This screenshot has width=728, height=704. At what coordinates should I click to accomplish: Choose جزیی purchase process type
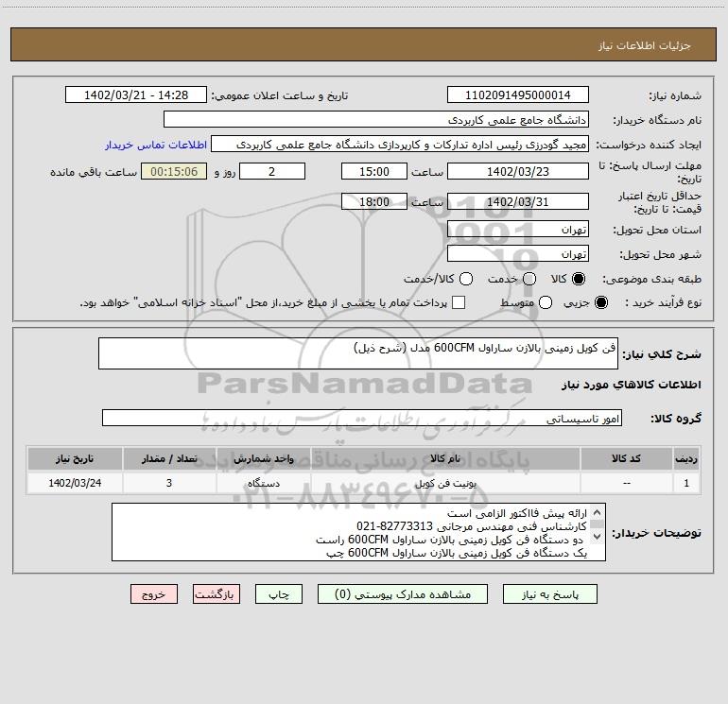coord(600,302)
